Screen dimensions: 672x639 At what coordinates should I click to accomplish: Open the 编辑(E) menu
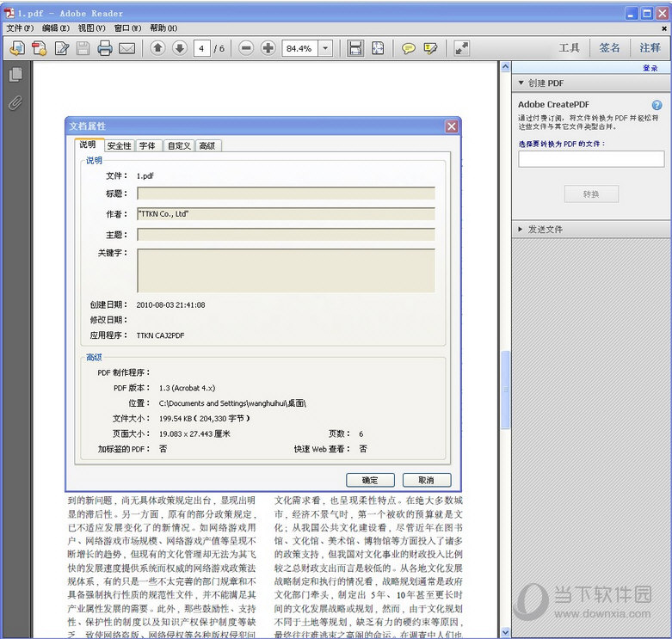coord(56,28)
